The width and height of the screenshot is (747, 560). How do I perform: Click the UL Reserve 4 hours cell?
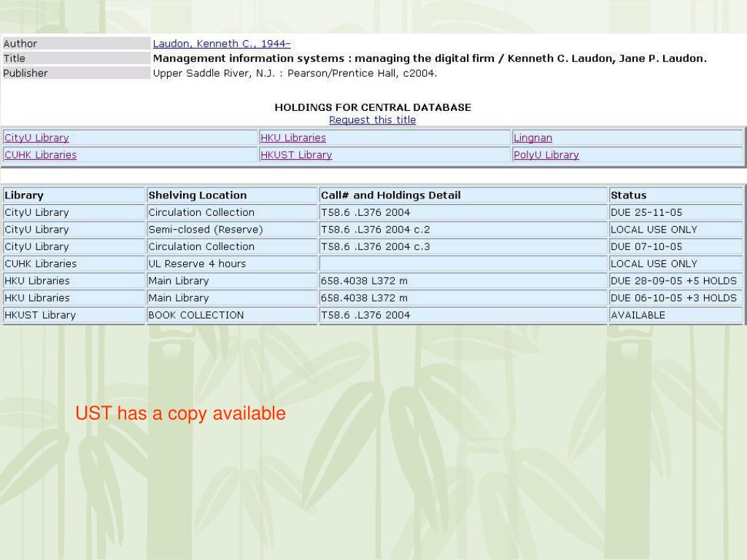pyautogui.click(x=232, y=264)
